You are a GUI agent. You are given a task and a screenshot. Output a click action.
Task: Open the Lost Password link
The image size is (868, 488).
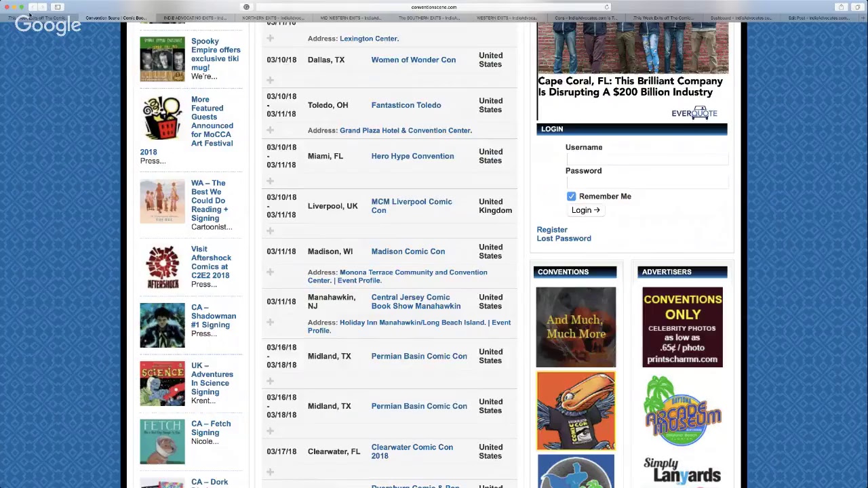(x=564, y=239)
